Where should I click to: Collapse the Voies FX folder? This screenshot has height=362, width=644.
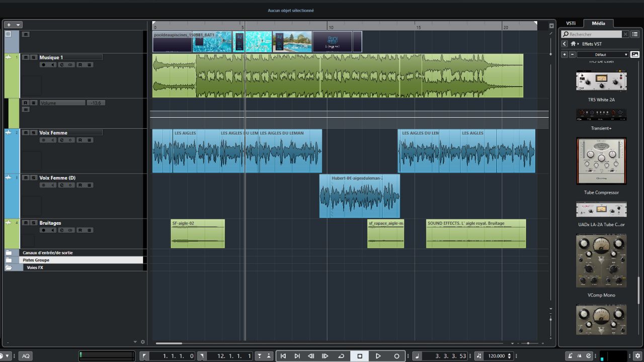tap(8, 267)
